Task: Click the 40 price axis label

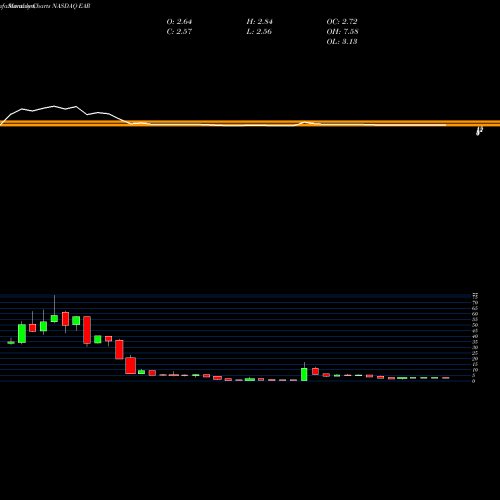Action: (x=475, y=336)
